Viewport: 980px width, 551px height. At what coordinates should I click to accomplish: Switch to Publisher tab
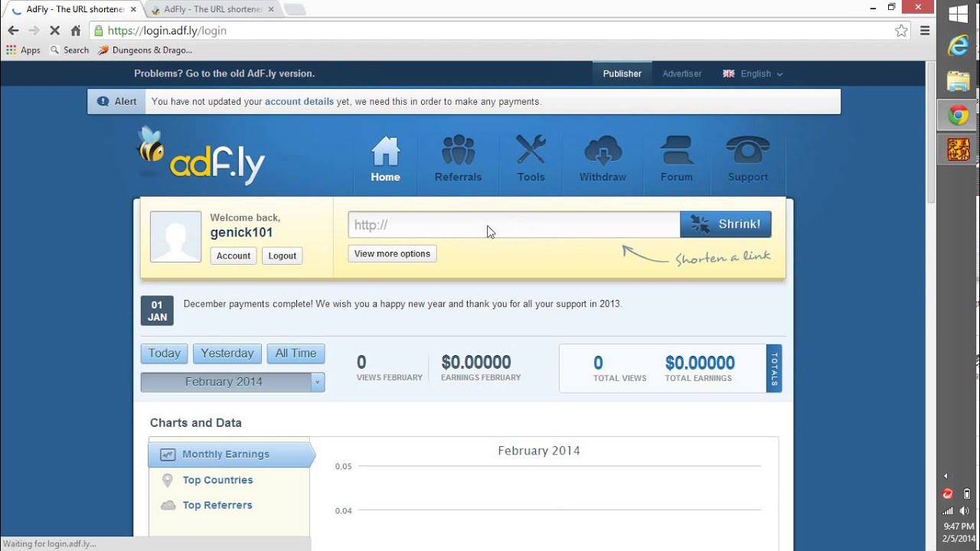(622, 73)
